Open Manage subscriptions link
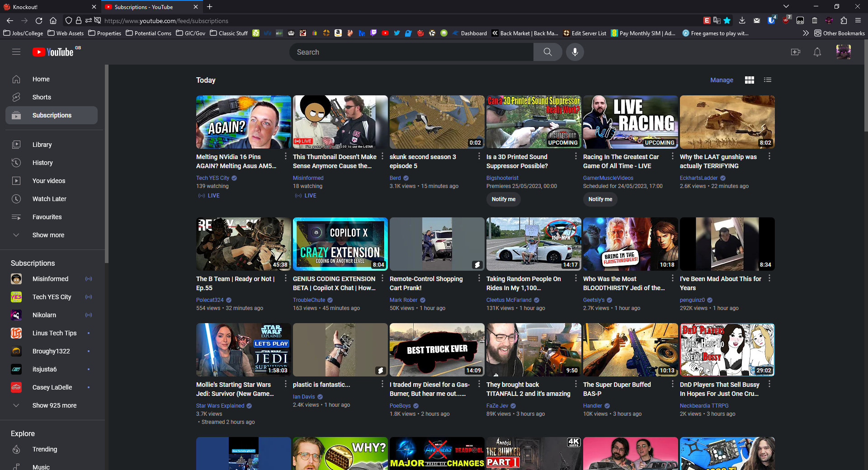Viewport: 868px width, 470px height. (722, 80)
